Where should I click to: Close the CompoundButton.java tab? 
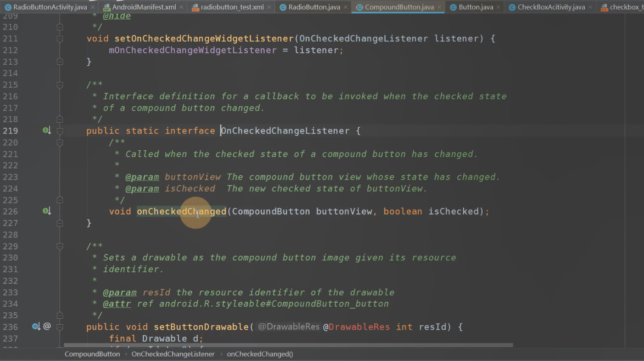pos(439,7)
